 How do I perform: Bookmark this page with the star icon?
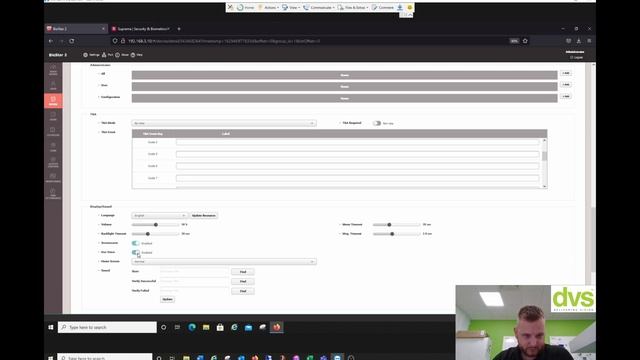[x=525, y=41]
